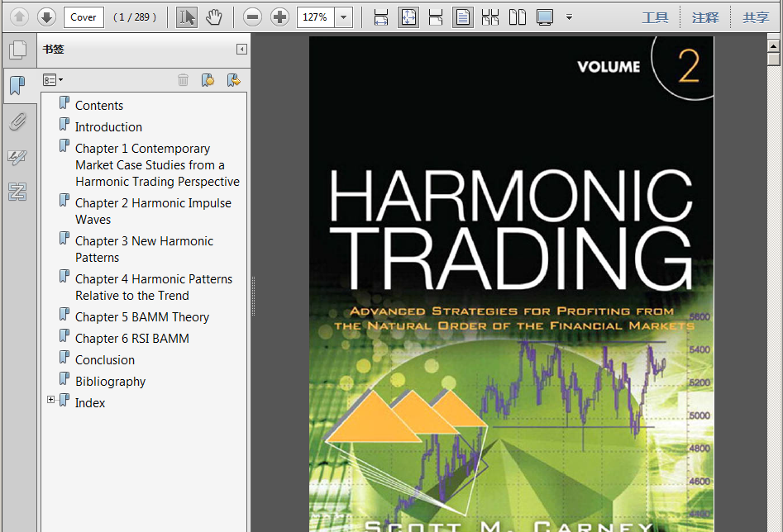This screenshot has height=532, width=783.
Task: Open the zoom level dropdown arrow
Action: point(344,17)
